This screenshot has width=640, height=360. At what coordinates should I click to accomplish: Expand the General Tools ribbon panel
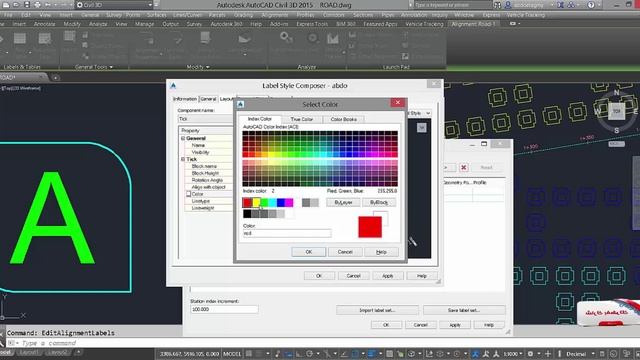click(x=94, y=67)
